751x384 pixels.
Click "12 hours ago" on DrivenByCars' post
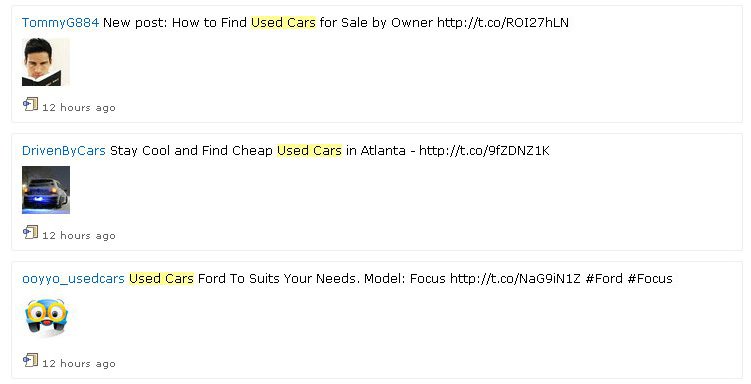79,236
